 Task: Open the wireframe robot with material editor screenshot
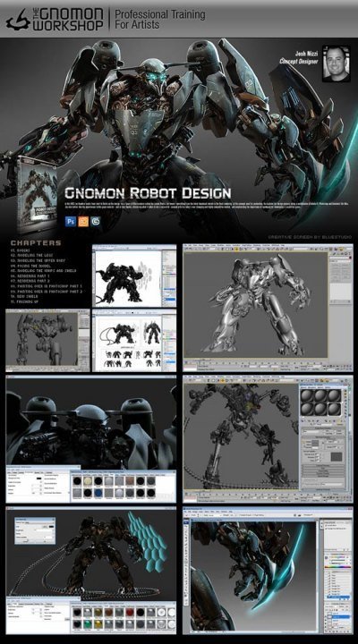[x=268, y=438]
